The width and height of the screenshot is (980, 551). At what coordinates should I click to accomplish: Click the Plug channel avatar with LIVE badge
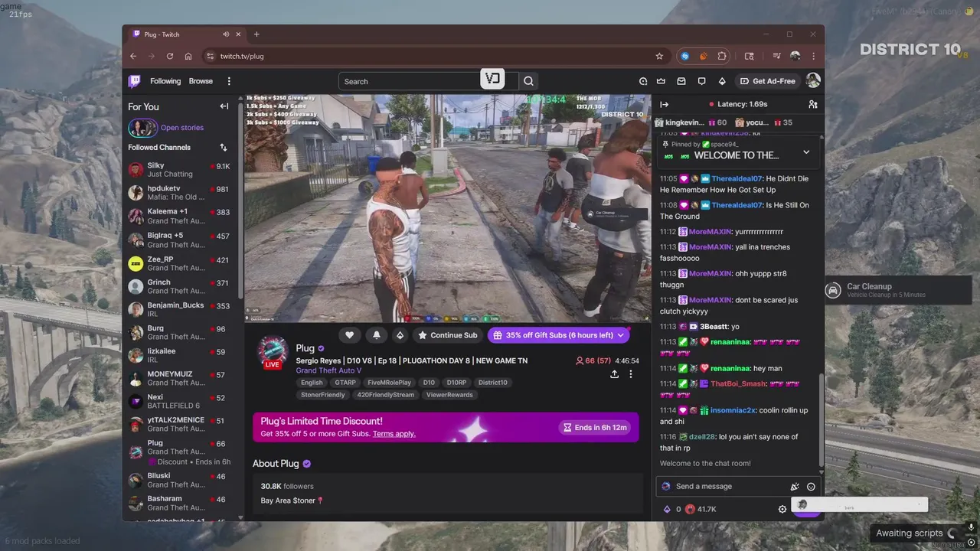pos(272,352)
